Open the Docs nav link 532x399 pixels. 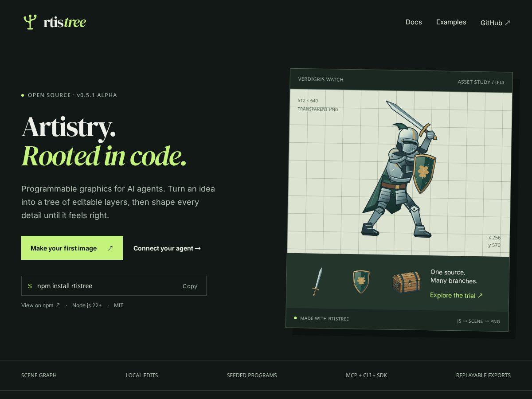click(414, 22)
